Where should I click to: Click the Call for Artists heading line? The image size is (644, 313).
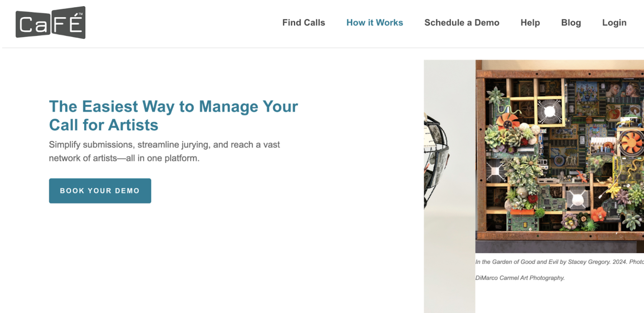pyautogui.click(x=104, y=125)
